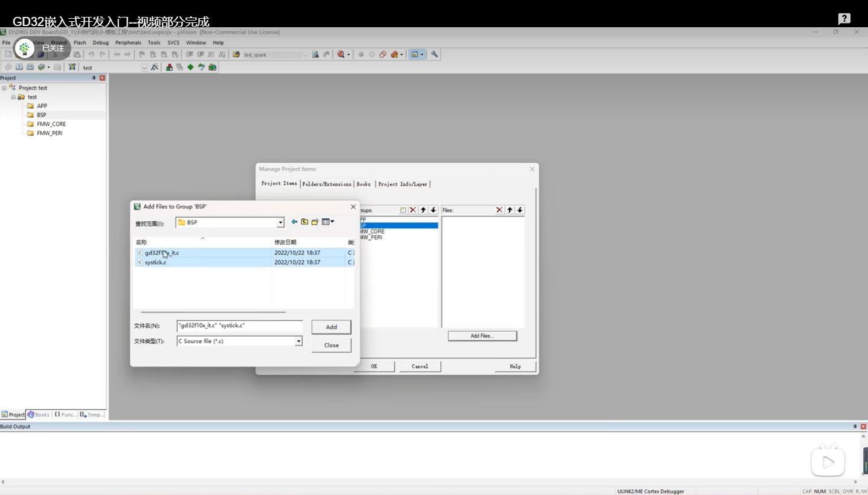The height and width of the screenshot is (495, 868).
Task: Open target selection 'test' dropdown
Action: click(144, 68)
